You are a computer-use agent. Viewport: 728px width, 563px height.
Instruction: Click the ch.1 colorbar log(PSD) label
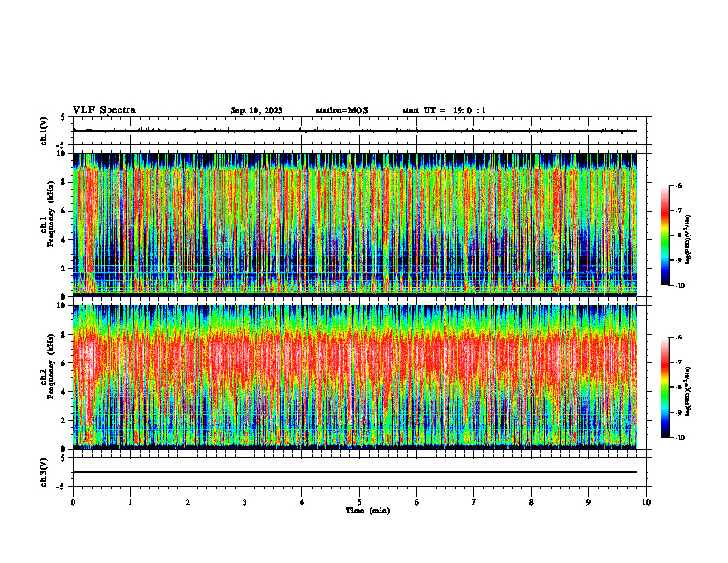point(688,240)
